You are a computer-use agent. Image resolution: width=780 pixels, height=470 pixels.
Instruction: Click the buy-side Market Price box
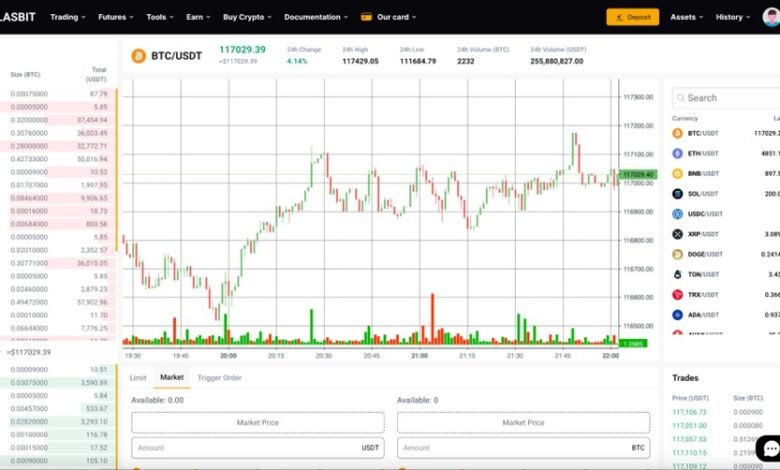pos(258,422)
